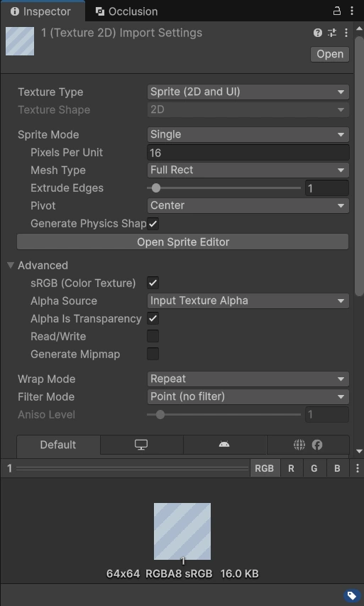
Task: Click the import settings preset selector icon
Action: 332,33
